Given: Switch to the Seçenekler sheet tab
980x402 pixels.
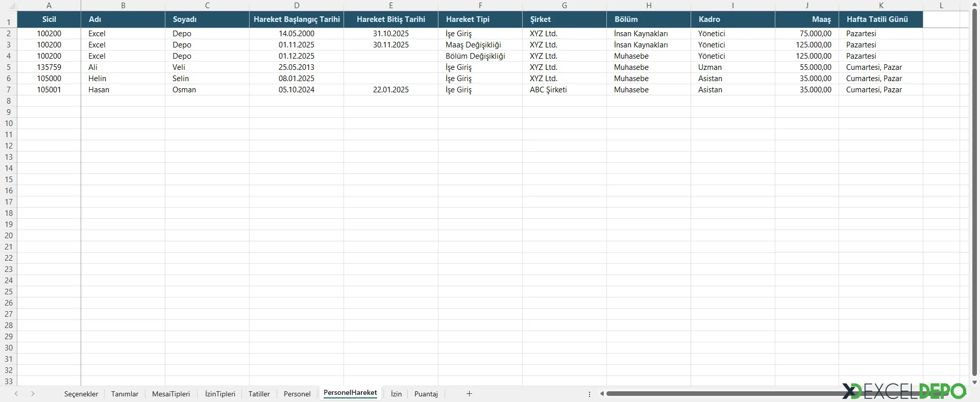Looking at the screenshot, I should point(81,394).
